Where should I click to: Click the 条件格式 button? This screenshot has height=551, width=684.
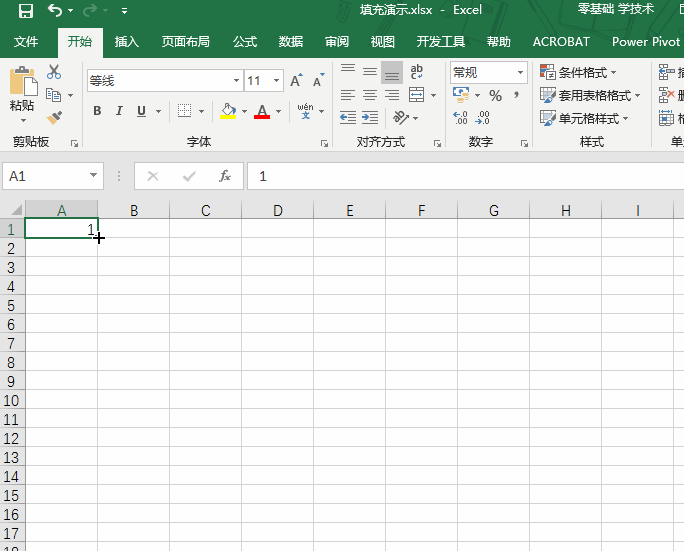pos(579,72)
